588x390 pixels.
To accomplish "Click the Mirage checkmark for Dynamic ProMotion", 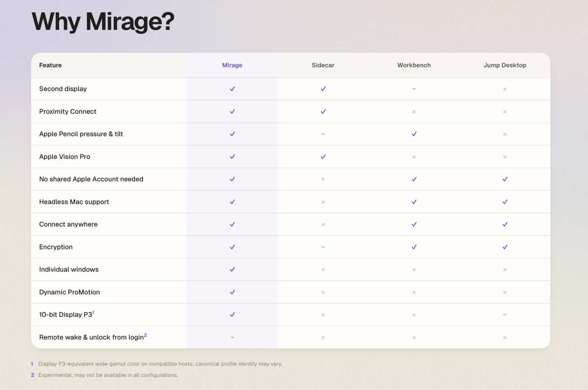I will (232, 292).
